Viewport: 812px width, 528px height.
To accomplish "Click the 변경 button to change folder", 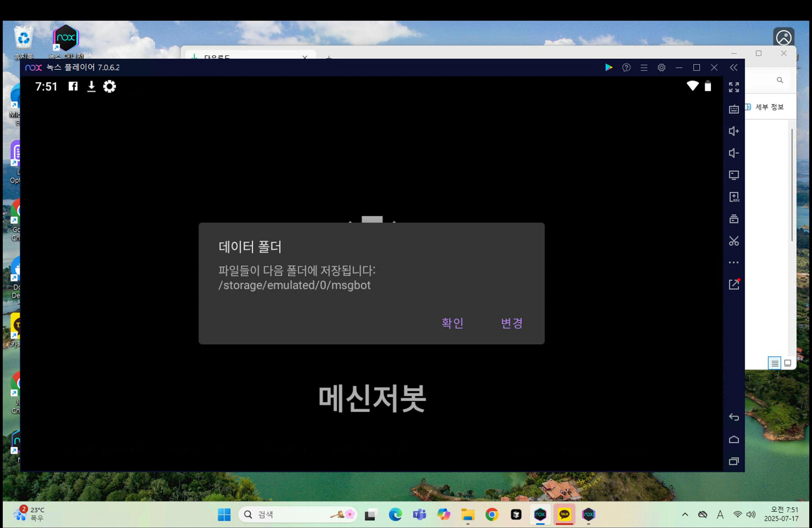I will pyautogui.click(x=512, y=323).
